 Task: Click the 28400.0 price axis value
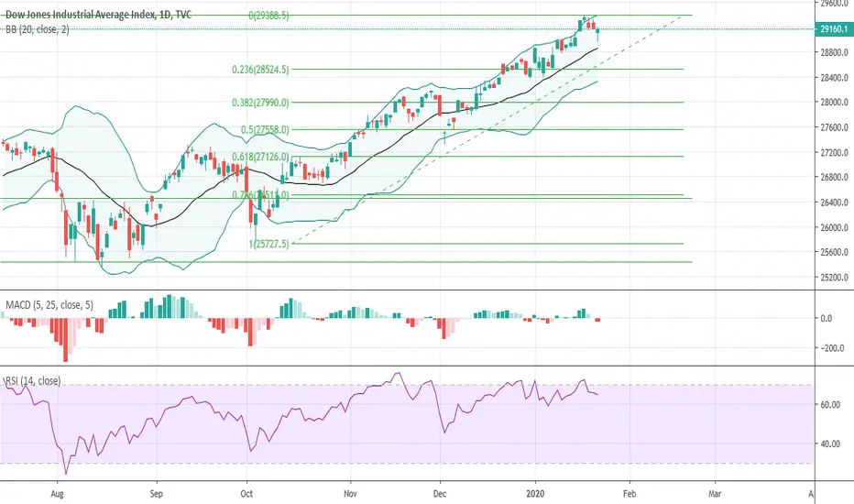pos(835,78)
